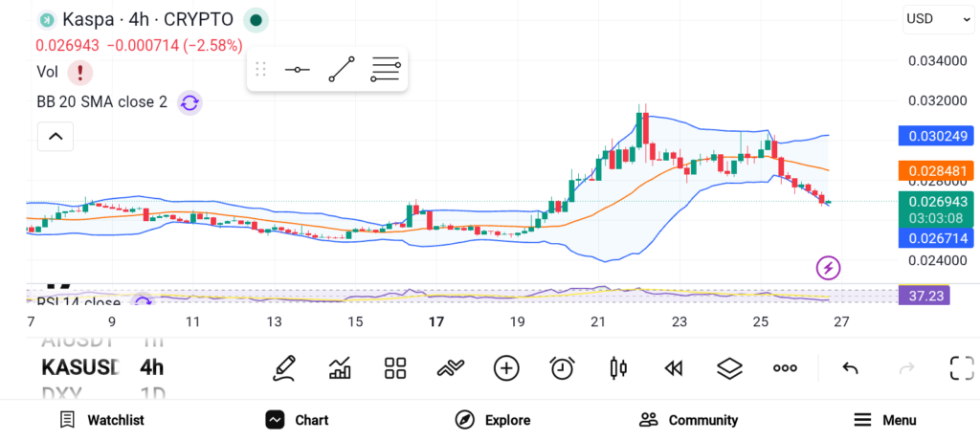Click the Kaspa coin logo icon

point(46,20)
